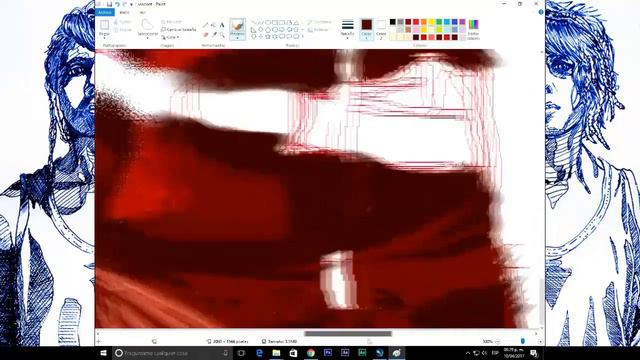Click the Undo arrow in the quick access toolbar

pos(117,4)
